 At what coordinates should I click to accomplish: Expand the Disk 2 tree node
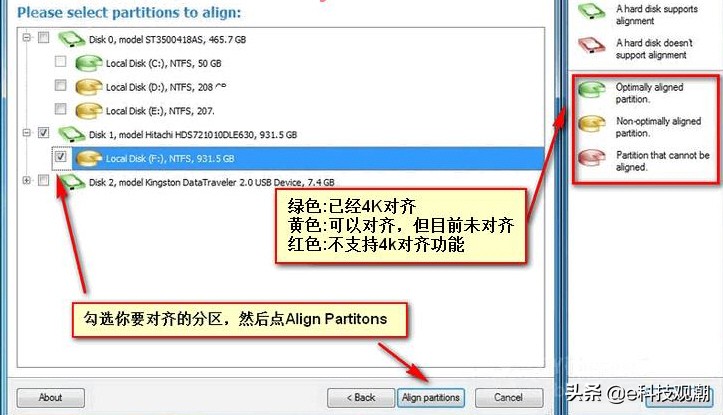27,180
